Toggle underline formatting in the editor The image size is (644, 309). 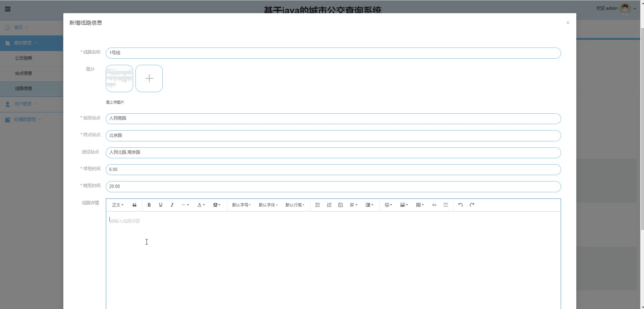point(161,205)
